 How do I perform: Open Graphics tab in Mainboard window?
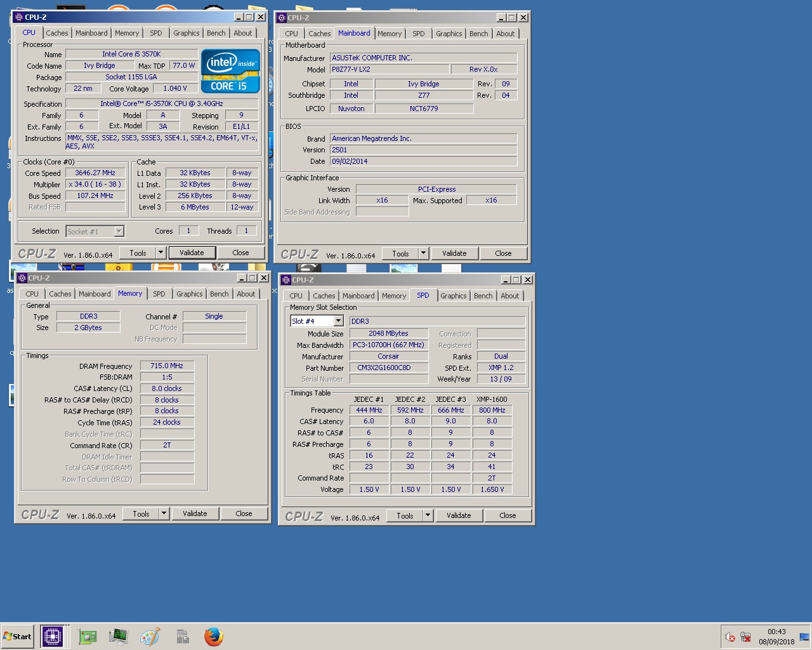click(449, 34)
